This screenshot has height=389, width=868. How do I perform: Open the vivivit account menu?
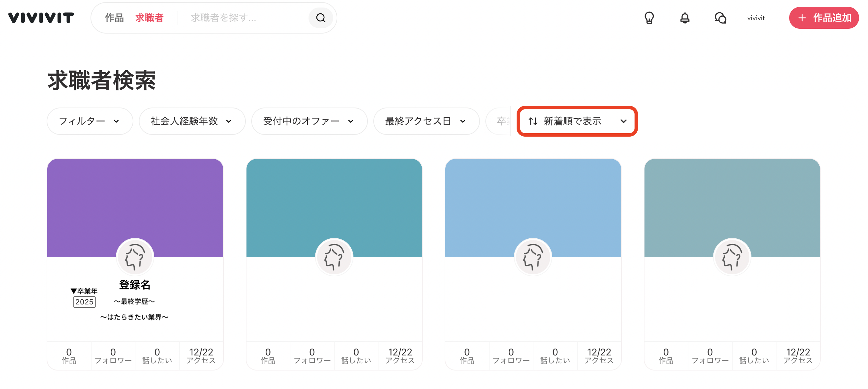point(756,18)
